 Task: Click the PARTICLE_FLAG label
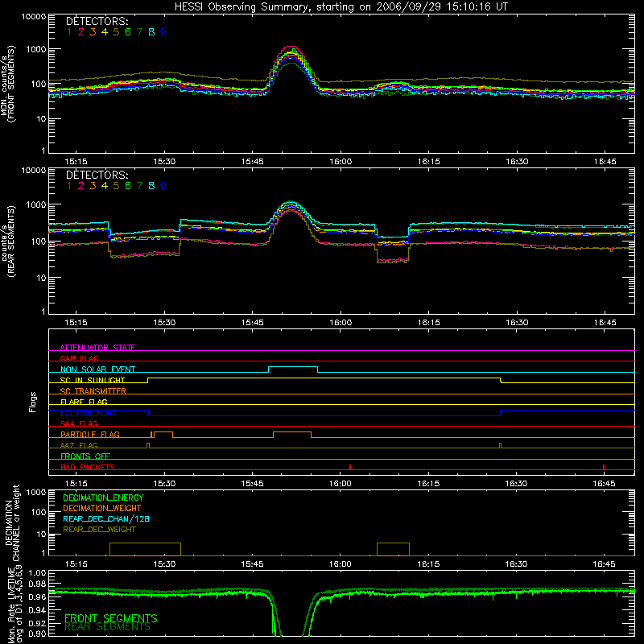pos(90,434)
